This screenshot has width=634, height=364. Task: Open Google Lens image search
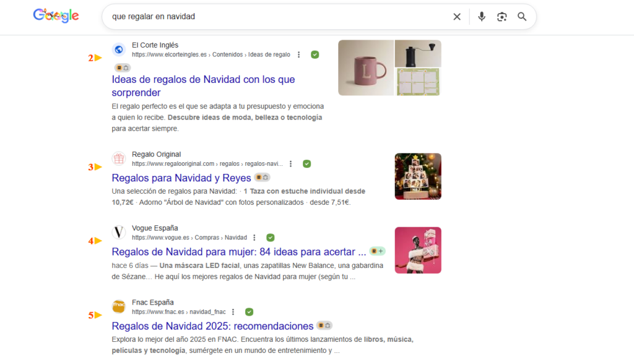pyautogui.click(x=502, y=17)
